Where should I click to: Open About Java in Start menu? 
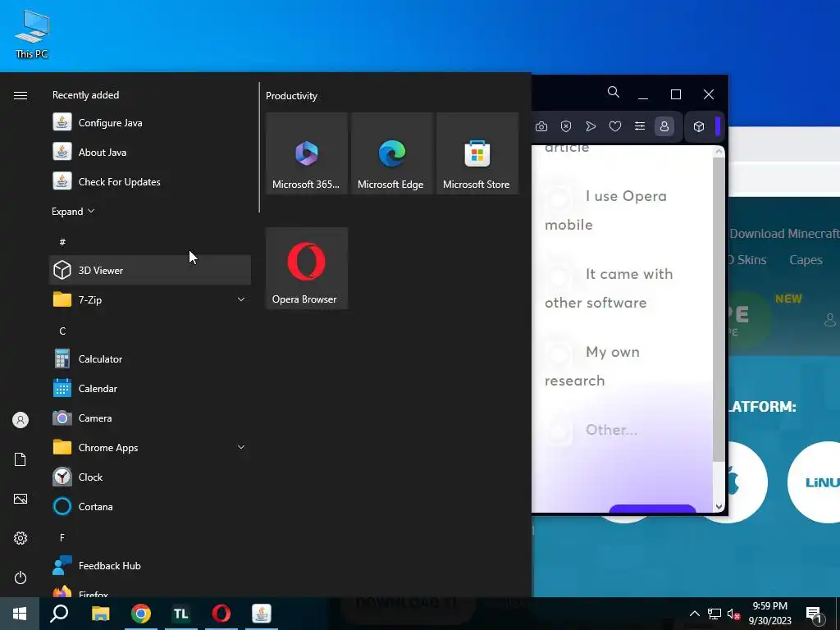[x=150, y=152]
